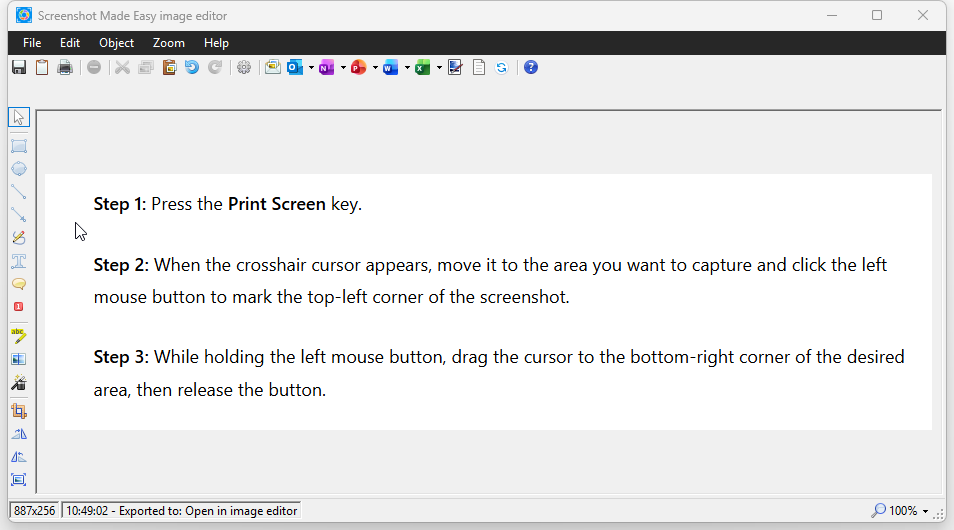Select the Speech bubble tool
Viewport: 954px width, 530px height.
click(18, 285)
